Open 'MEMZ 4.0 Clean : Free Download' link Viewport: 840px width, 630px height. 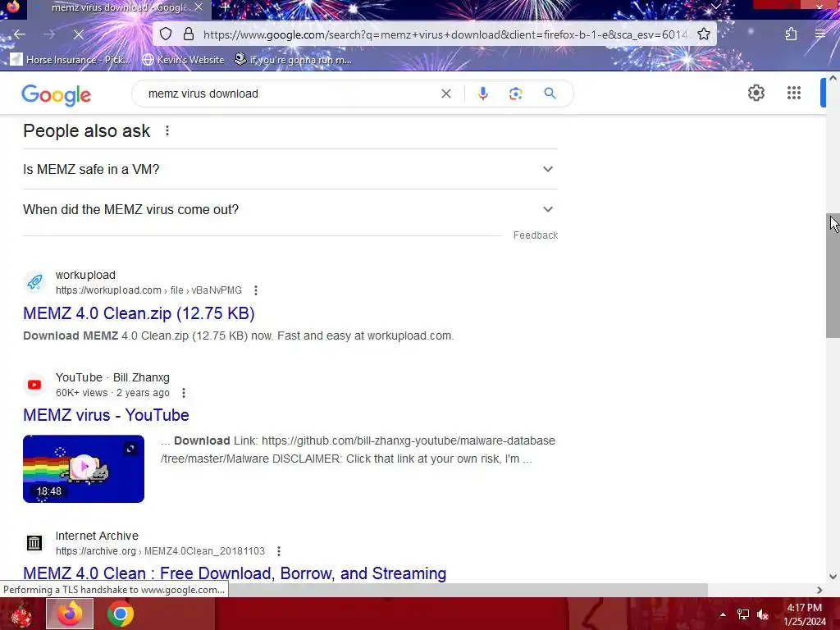[x=235, y=573]
